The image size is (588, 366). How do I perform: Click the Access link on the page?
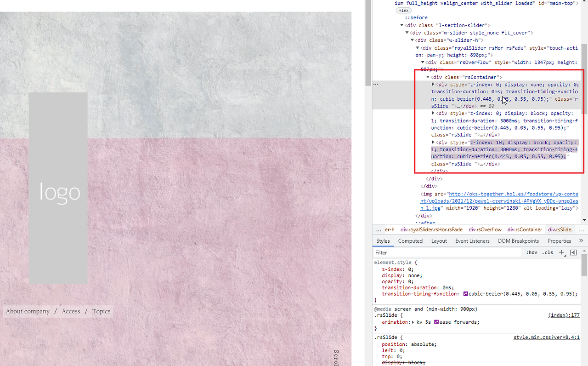pyautogui.click(x=71, y=311)
